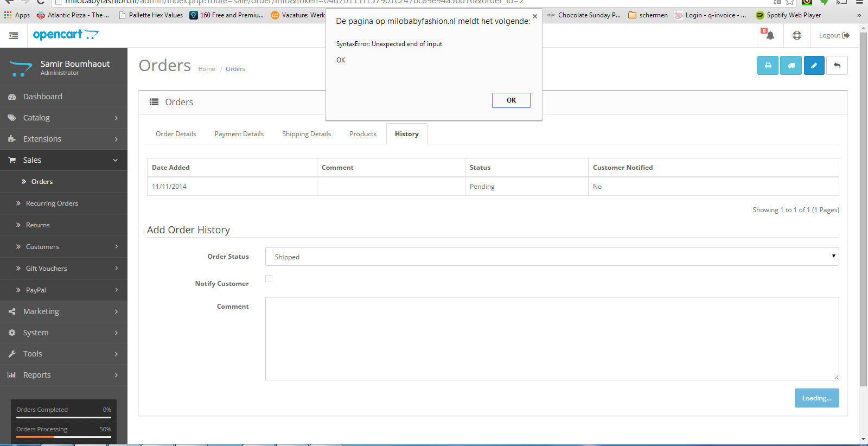Click the Orders Completed progress bar
Viewport: 868px width, 446px height.
63,417
